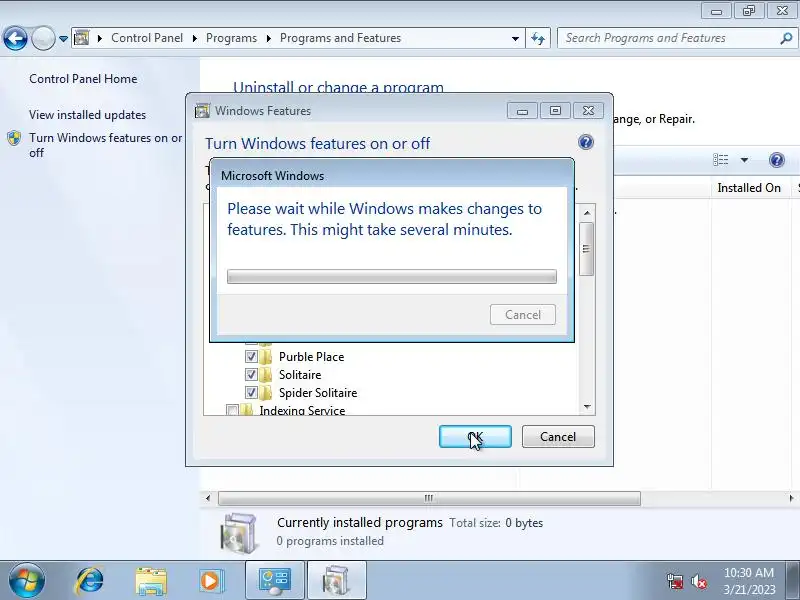Screen dimensions: 800x600
Task: Click help icon in Windows Features dialog
Action: pos(586,142)
